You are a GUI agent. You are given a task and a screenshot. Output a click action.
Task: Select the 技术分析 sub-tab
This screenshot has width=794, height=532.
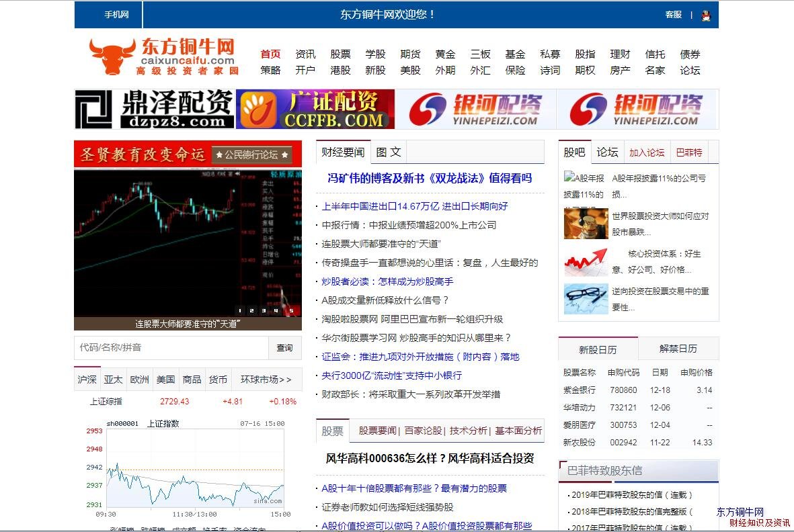pos(469,431)
